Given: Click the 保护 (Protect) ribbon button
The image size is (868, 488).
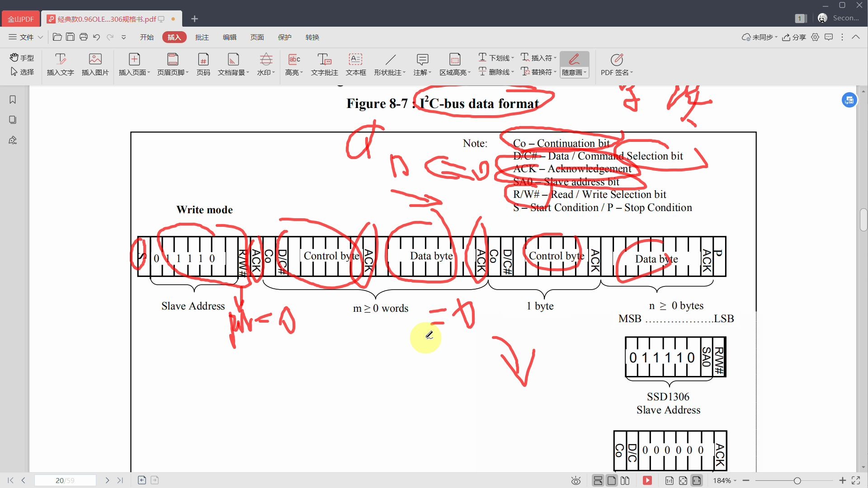Looking at the screenshot, I should tap(284, 37).
